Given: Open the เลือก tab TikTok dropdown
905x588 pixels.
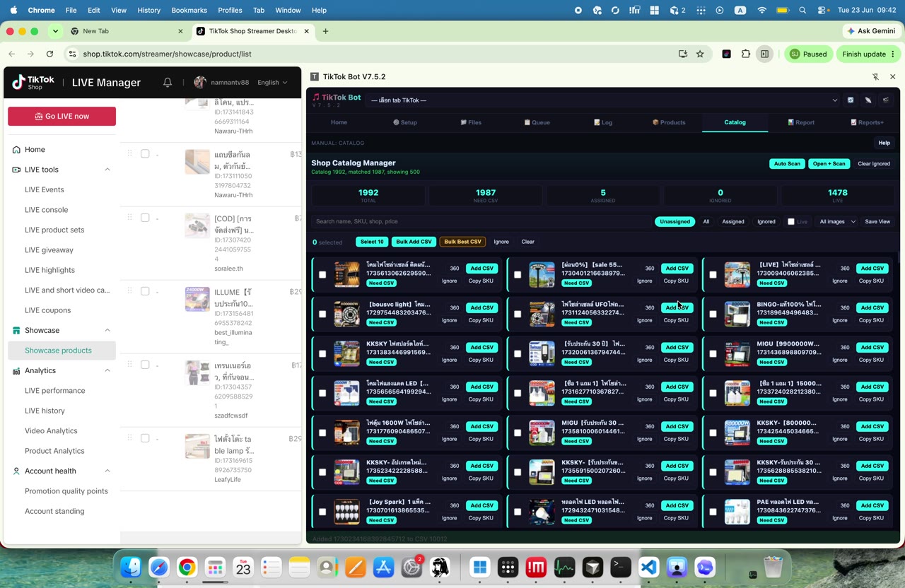Looking at the screenshot, I should pos(605,100).
